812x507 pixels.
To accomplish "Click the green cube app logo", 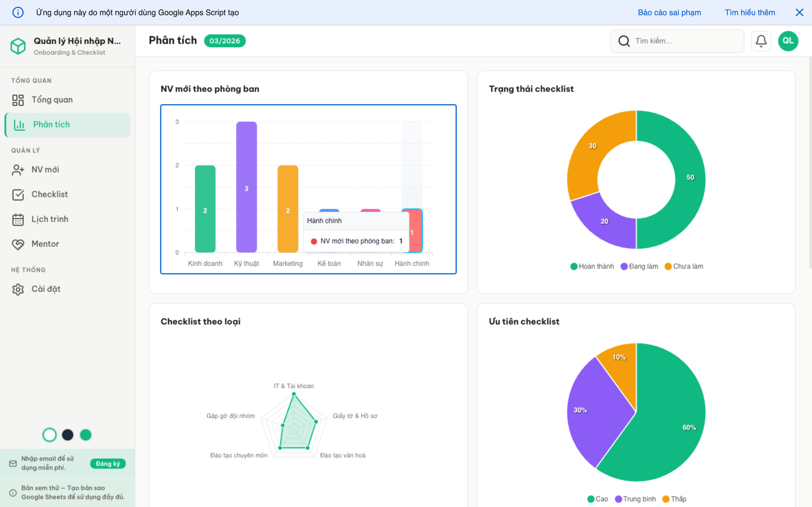I will [18, 46].
